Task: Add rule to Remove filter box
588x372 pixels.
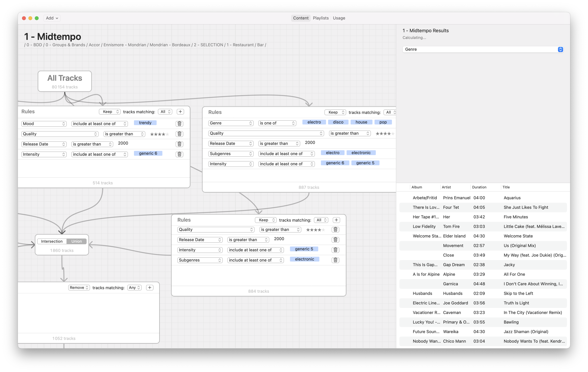Action: pos(150,288)
